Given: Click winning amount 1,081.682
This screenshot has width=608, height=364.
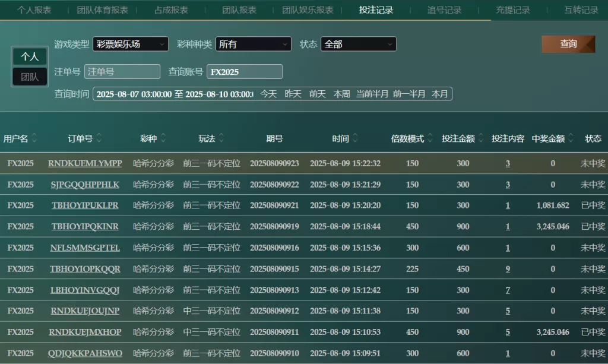Looking at the screenshot, I should 553,205.
